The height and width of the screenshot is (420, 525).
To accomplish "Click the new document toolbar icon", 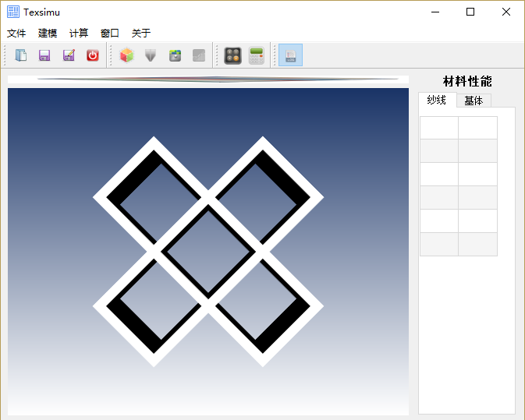I will click(21, 55).
